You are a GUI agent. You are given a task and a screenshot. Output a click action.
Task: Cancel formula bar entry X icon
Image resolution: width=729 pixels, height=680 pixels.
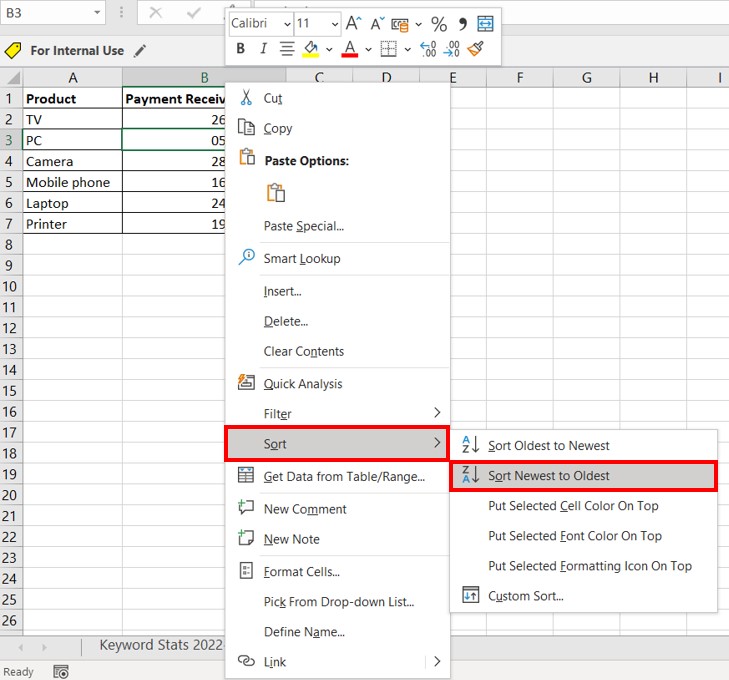(x=155, y=13)
